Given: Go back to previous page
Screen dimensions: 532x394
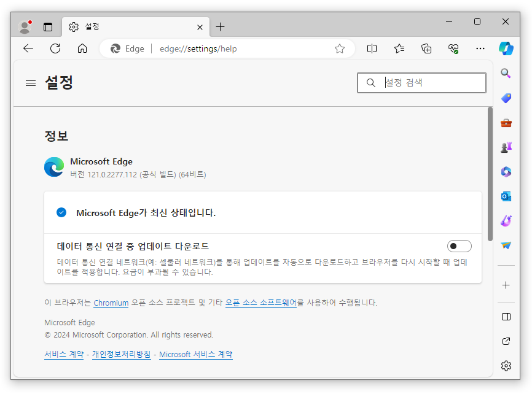Looking at the screenshot, I should (x=28, y=48).
